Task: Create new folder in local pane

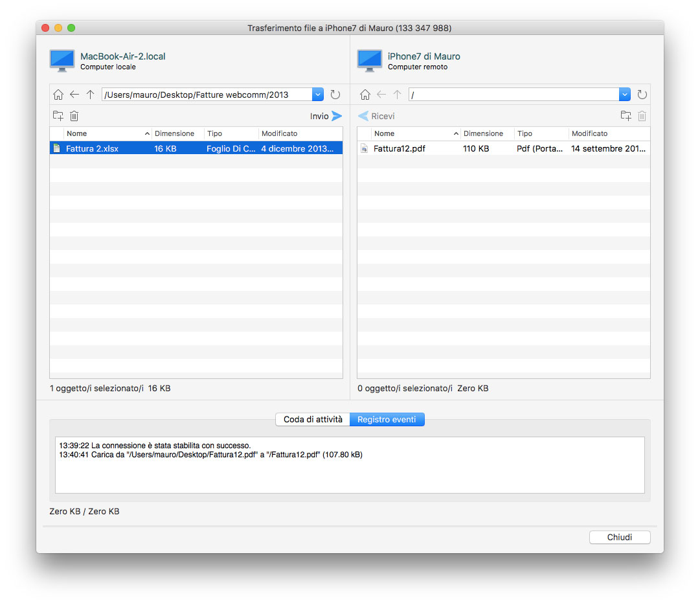Action: 58,116
